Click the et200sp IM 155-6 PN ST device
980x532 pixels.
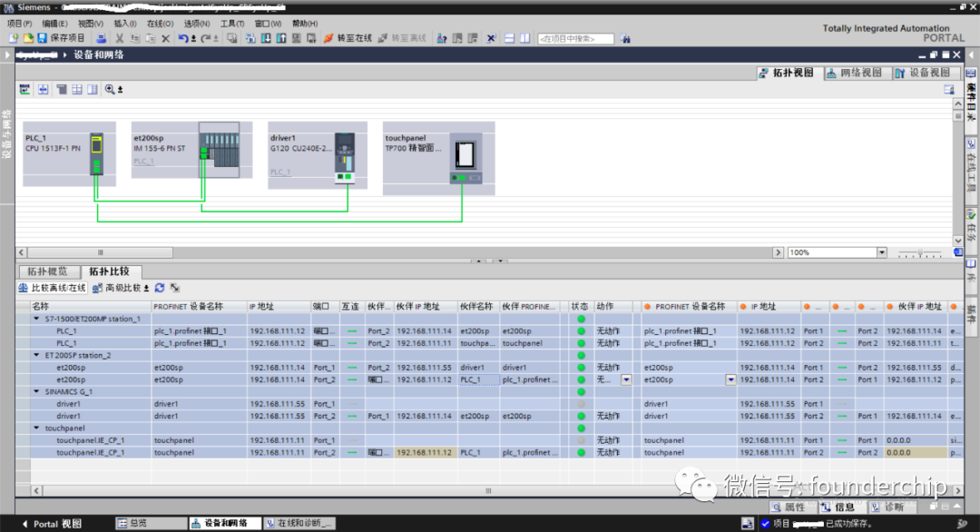click(x=191, y=150)
